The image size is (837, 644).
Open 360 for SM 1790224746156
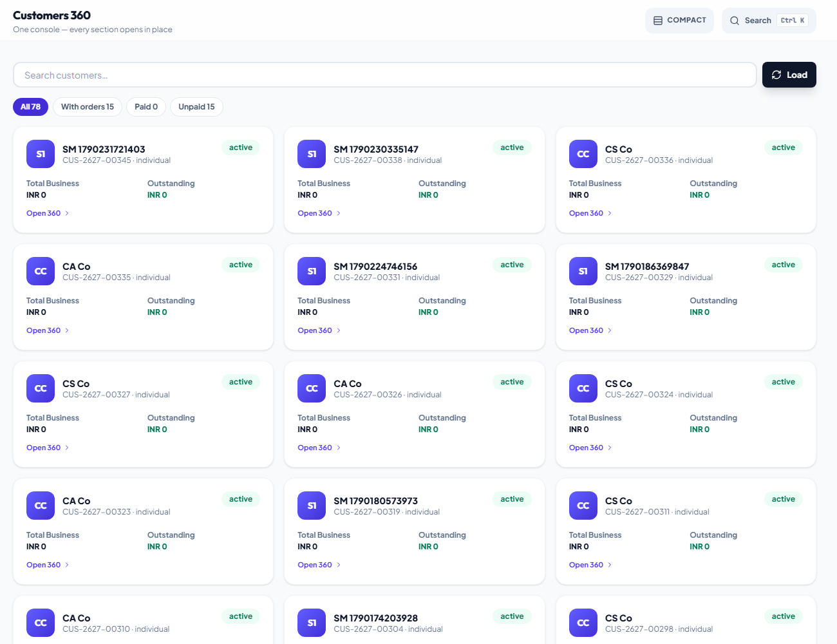coord(319,330)
